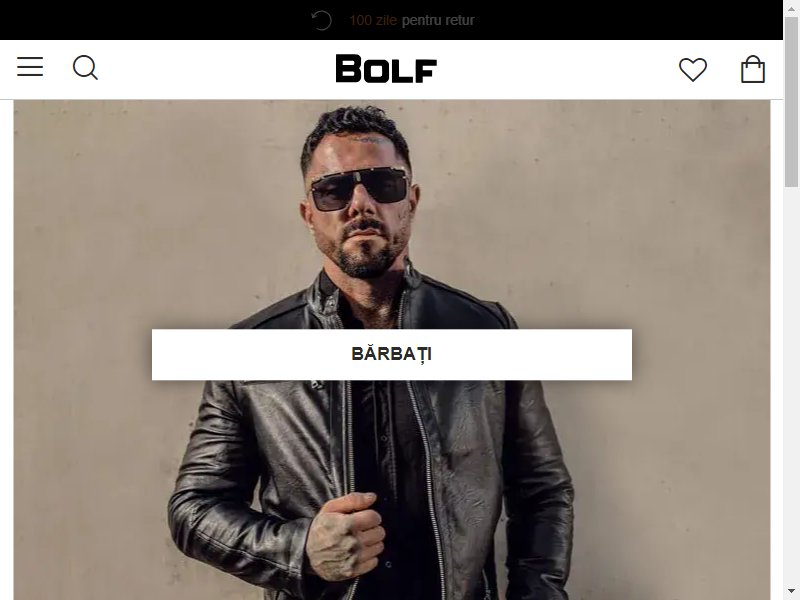
Task: Click the circular return arrow icon
Action: [x=321, y=20]
